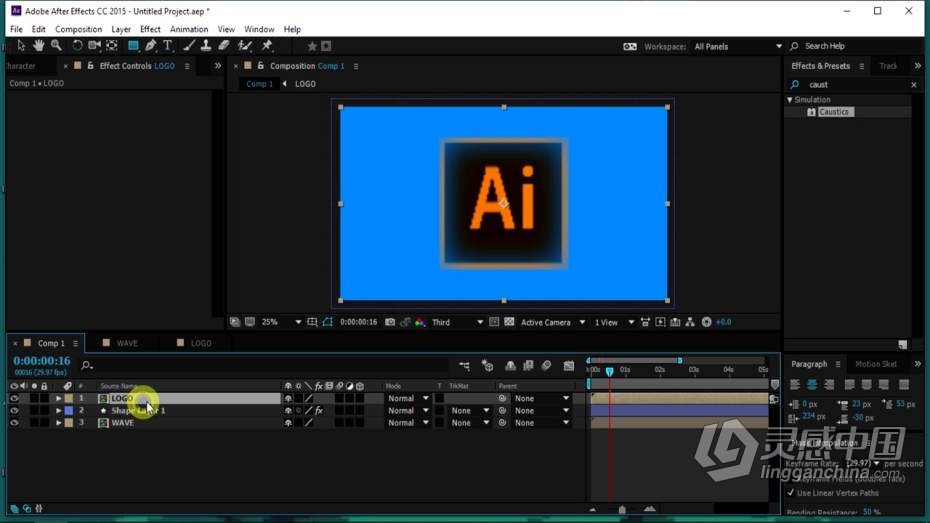Switch to the Motion Sketch panel tab
The image size is (930, 523).
[x=876, y=364]
